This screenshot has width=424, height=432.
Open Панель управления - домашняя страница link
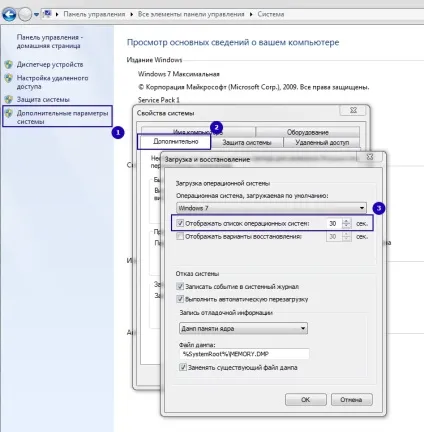[50, 41]
